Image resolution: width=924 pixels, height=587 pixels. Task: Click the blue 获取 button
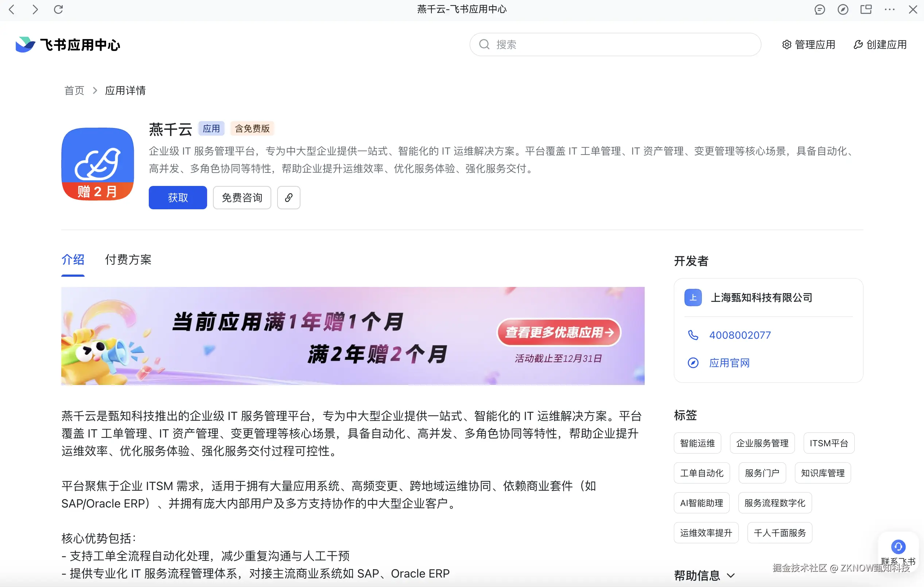[x=178, y=198]
